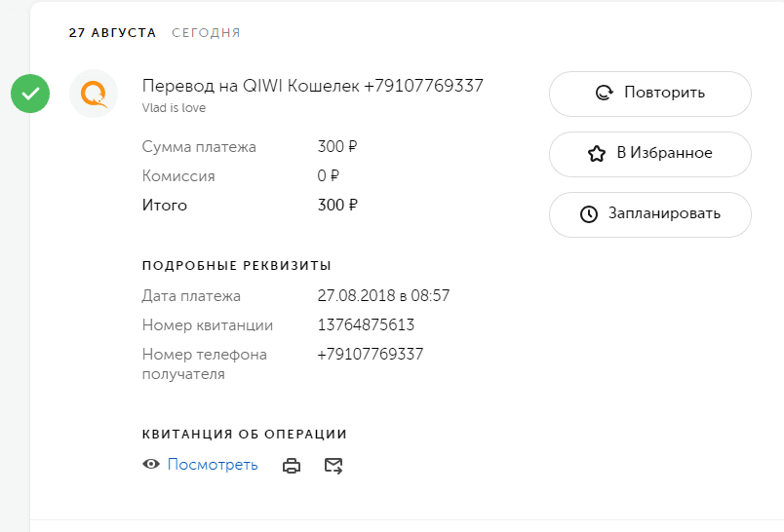Select receipt number 13764875613

[366, 325]
